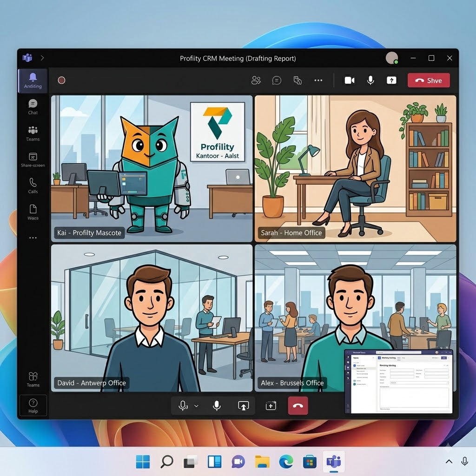Image resolution: width=476 pixels, height=476 pixels.
Task: Open more apps ellipsis in sidebar
Action: coord(33,238)
